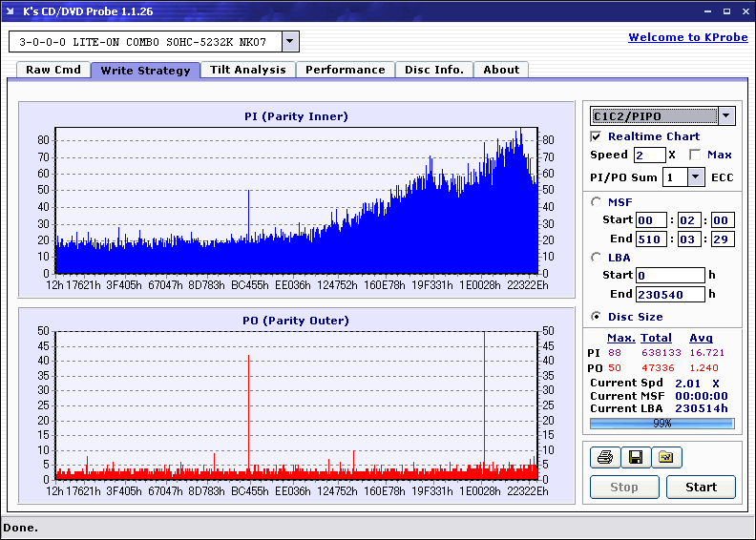The image size is (756, 540).
Task: Select the LBA radio button
Action: coord(597,258)
